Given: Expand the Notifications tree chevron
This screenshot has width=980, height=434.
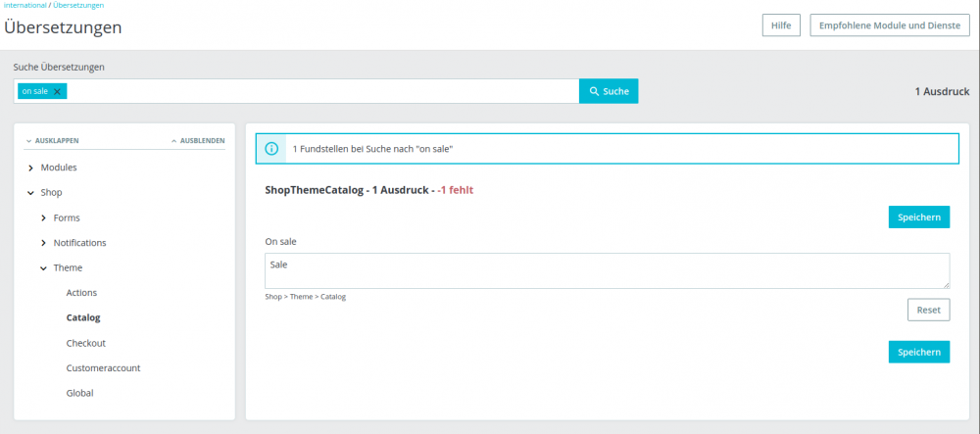Looking at the screenshot, I should point(43,243).
